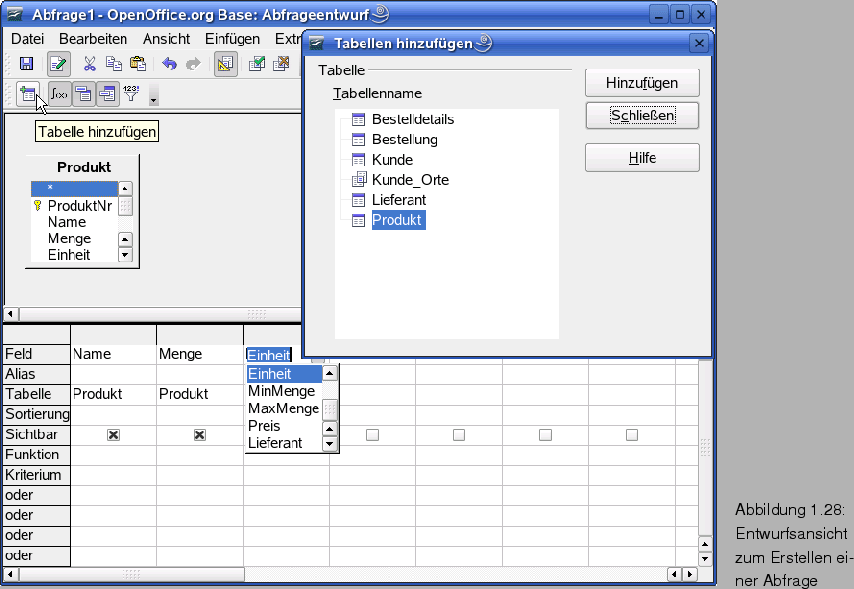Click the Cut scissors icon

[x=90, y=64]
